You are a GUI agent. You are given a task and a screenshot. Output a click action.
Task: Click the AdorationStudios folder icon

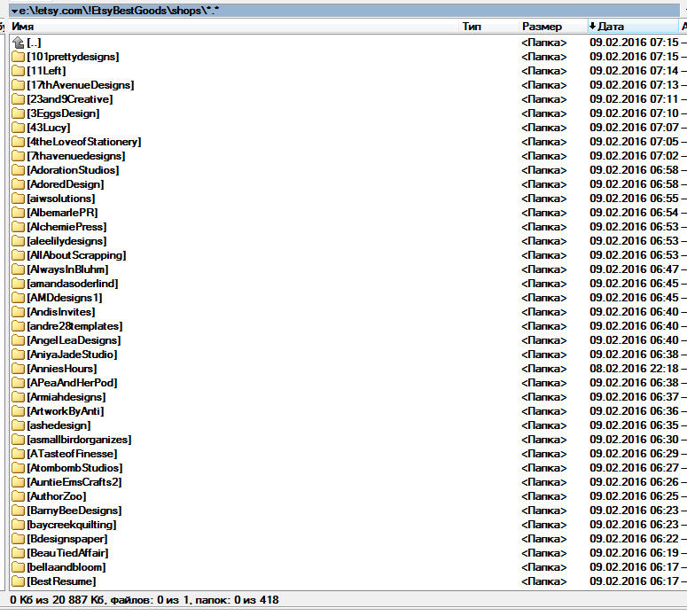[x=18, y=170]
